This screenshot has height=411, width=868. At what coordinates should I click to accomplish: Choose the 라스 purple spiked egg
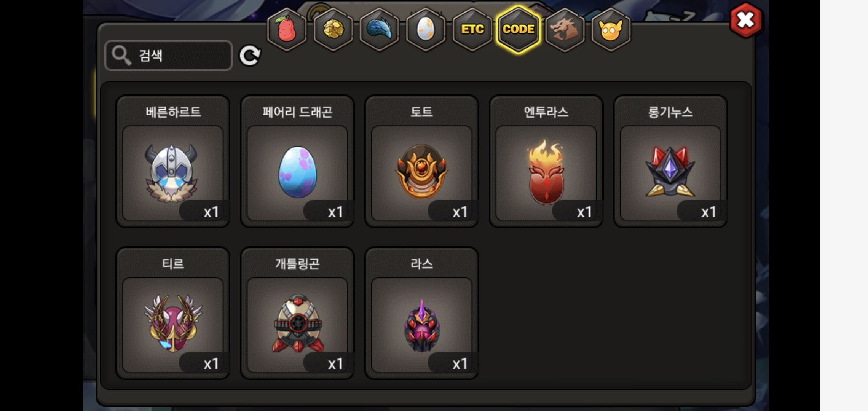(x=422, y=313)
